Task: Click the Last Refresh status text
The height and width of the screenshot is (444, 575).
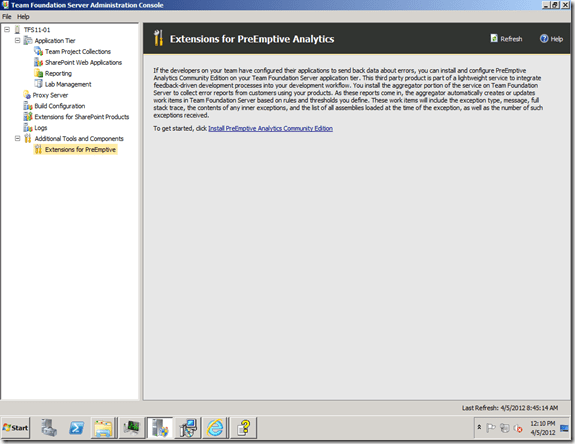Action: (510, 408)
